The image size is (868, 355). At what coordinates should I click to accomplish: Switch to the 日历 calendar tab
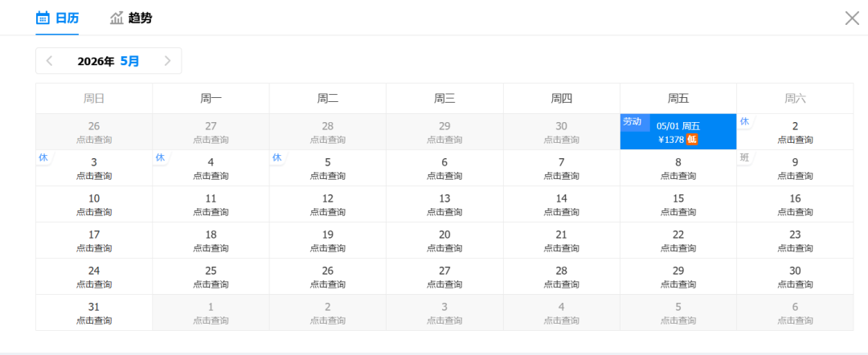pyautogui.click(x=58, y=18)
